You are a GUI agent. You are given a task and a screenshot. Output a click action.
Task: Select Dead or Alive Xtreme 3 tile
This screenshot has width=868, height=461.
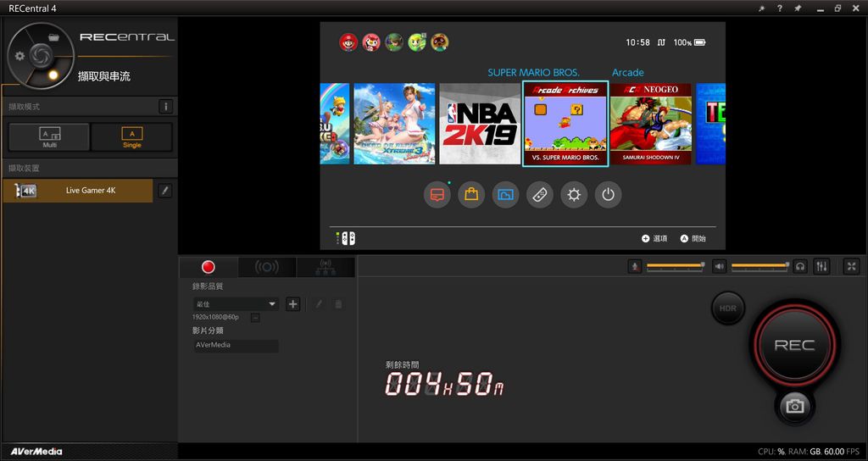click(x=394, y=124)
